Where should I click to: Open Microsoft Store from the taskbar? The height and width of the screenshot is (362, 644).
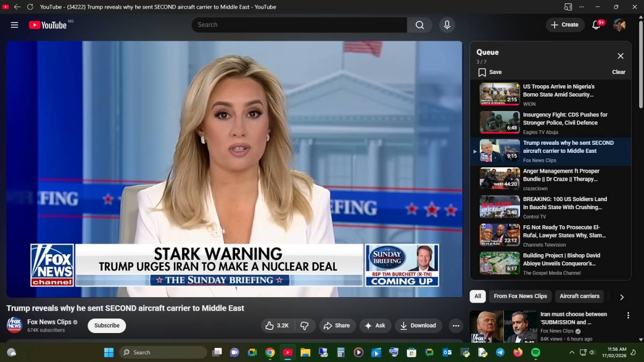(412, 352)
